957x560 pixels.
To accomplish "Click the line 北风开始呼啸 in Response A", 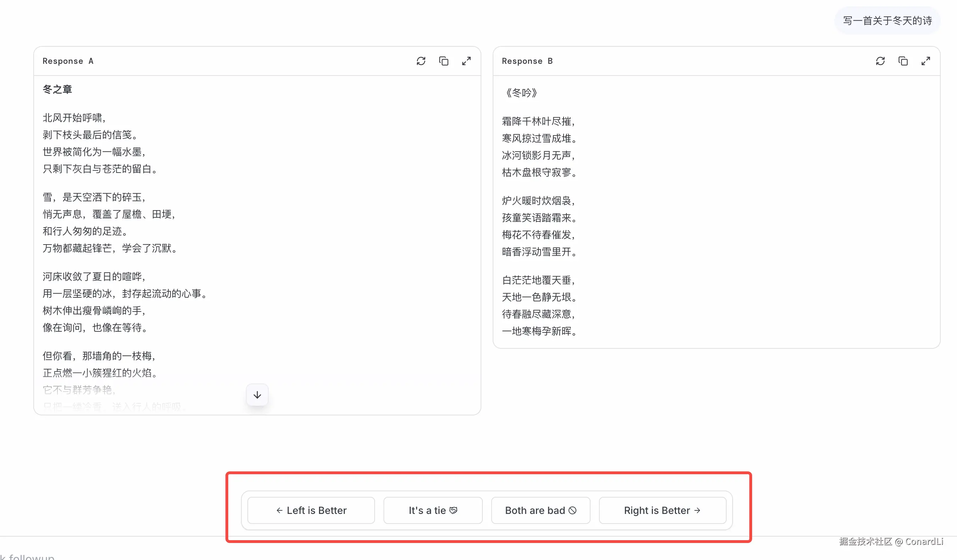I will (74, 118).
